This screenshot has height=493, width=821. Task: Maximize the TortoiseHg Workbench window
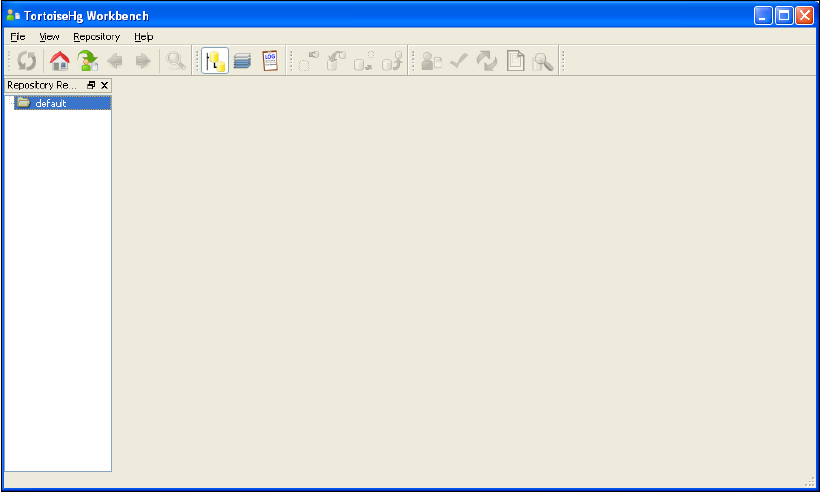(x=784, y=16)
